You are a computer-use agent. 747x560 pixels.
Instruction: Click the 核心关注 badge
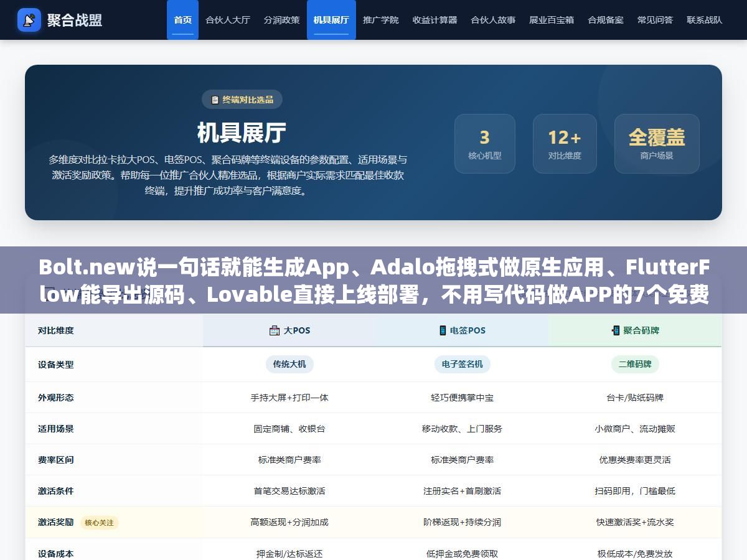[x=99, y=523]
